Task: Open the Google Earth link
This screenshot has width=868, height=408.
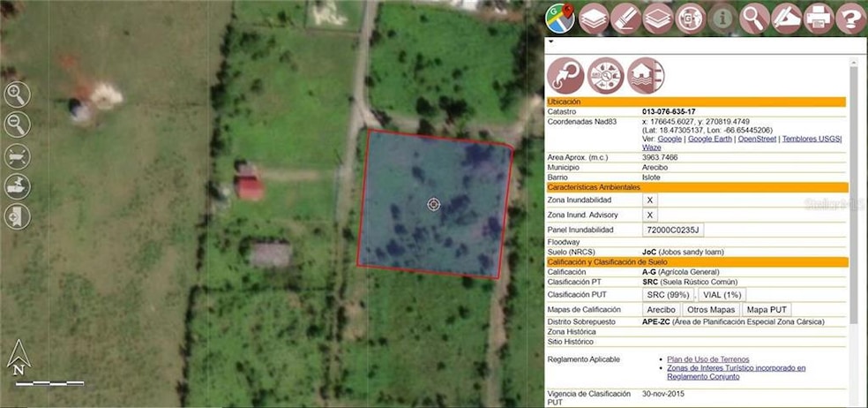Action: [710, 139]
